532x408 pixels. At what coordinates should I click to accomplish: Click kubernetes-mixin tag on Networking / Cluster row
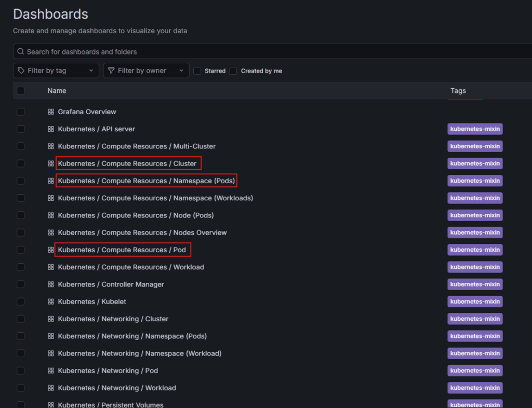(x=475, y=319)
